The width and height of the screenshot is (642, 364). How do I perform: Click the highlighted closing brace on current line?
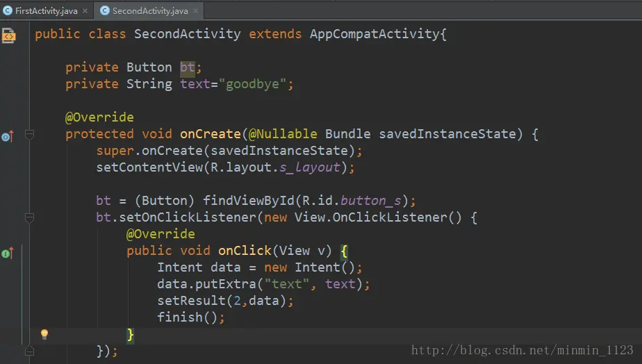130,335
